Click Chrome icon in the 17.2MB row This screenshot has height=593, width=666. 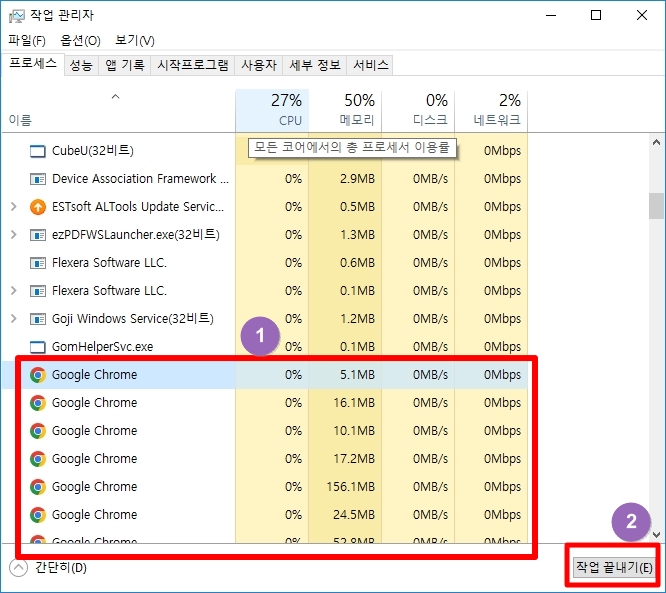pyautogui.click(x=37, y=459)
